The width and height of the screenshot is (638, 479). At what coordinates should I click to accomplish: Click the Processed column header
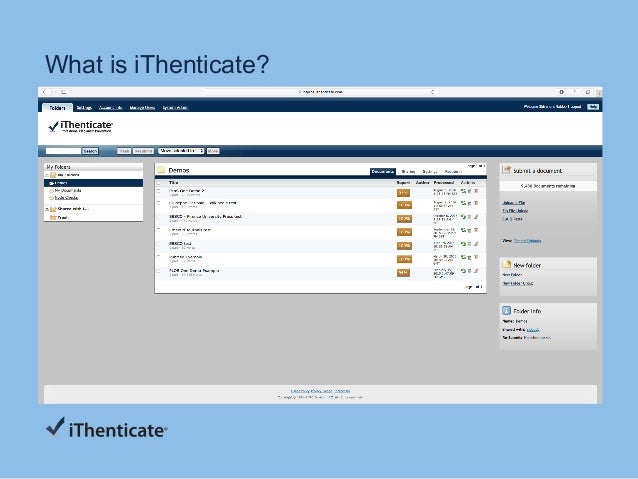[x=444, y=183]
